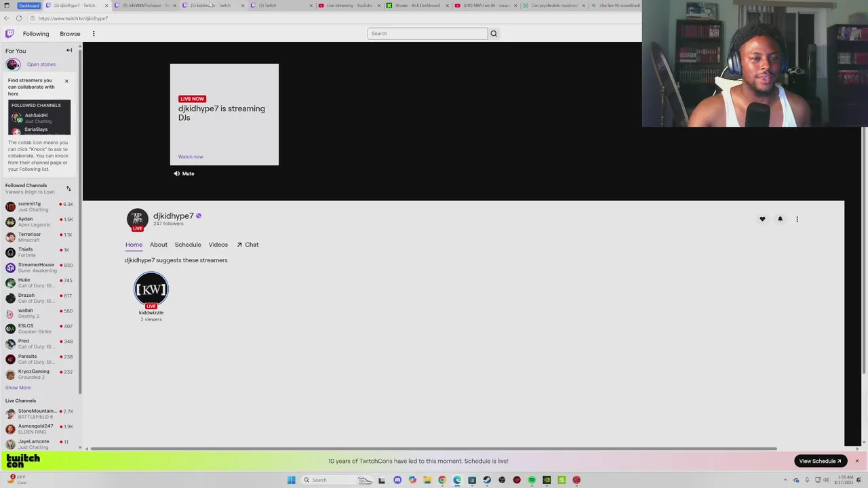Open the more options menu beside Browse
This screenshot has height=488, width=868.
[x=94, y=34]
